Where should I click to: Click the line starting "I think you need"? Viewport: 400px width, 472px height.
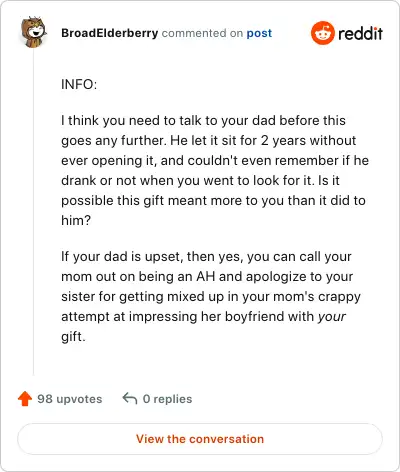203,120
